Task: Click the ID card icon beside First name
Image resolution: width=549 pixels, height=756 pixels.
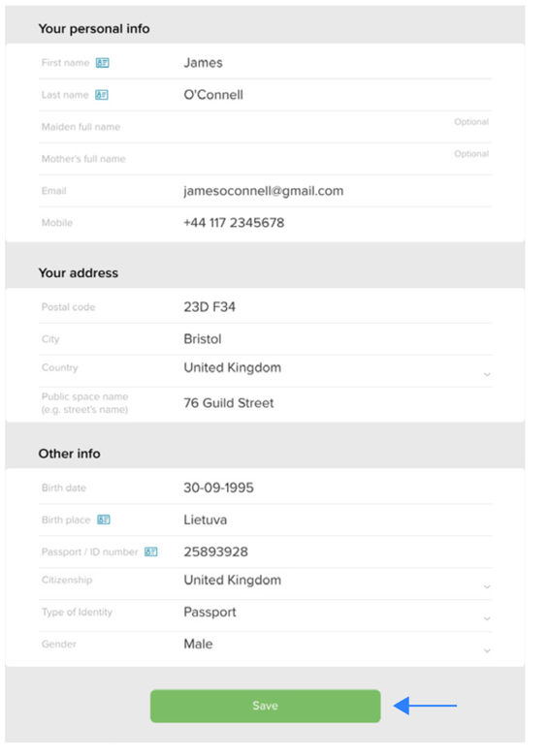Action: pos(102,63)
